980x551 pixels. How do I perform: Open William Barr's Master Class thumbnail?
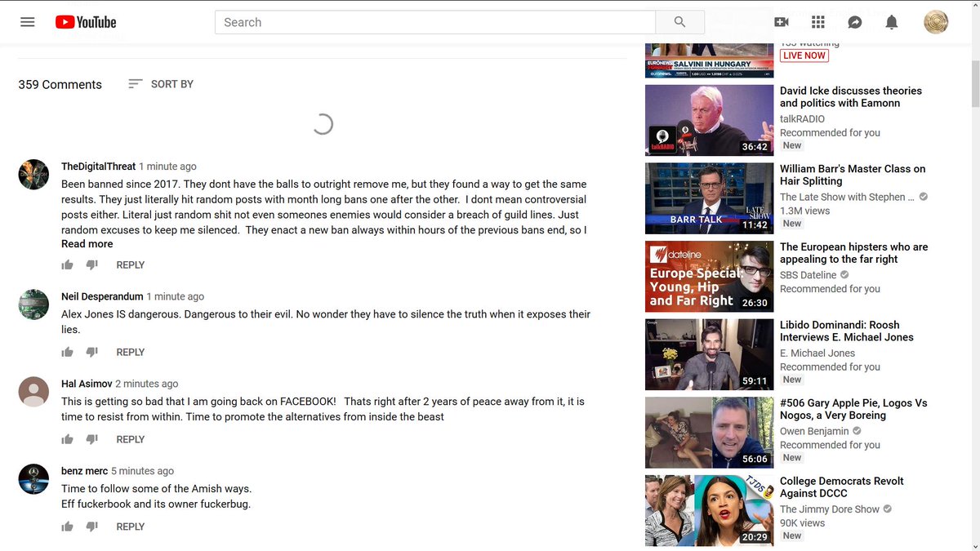709,198
